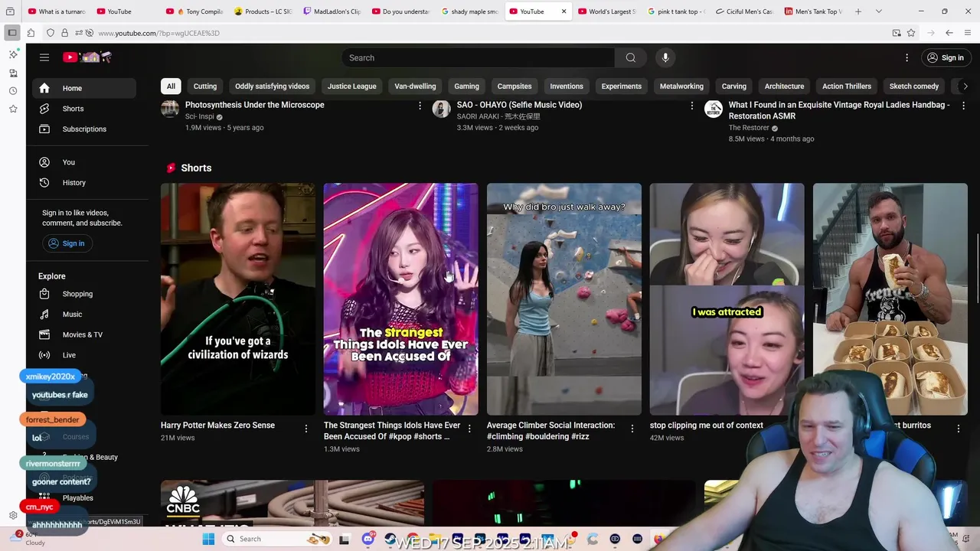Play the Harry Potter wizards short thumbnail

[237, 298]
